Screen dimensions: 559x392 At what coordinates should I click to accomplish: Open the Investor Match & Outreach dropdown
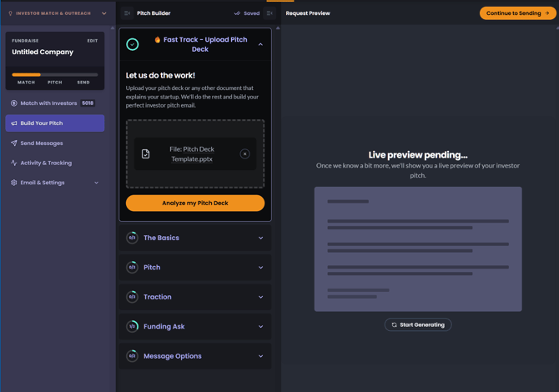pos(103,13)
